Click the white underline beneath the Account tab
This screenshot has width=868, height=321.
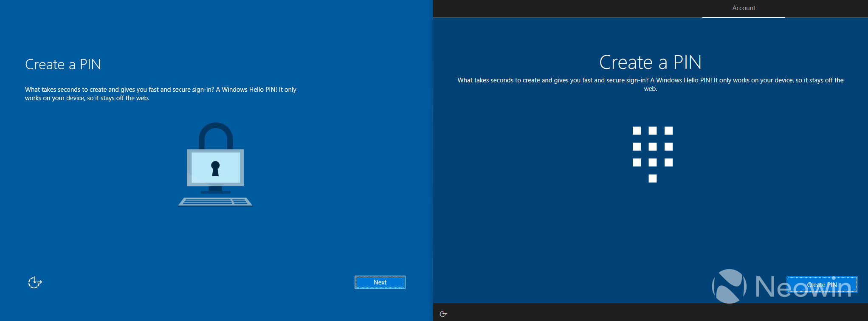[744, 17]
